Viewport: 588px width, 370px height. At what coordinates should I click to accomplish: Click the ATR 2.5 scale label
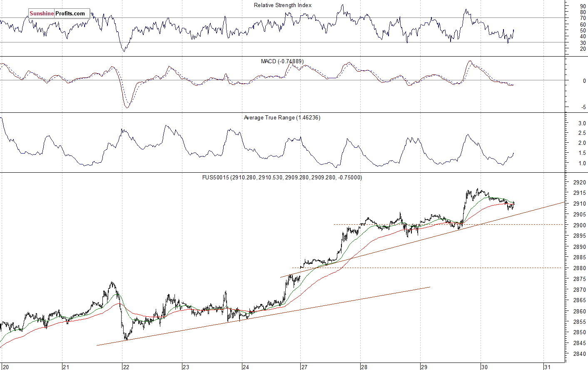point(582,133)
